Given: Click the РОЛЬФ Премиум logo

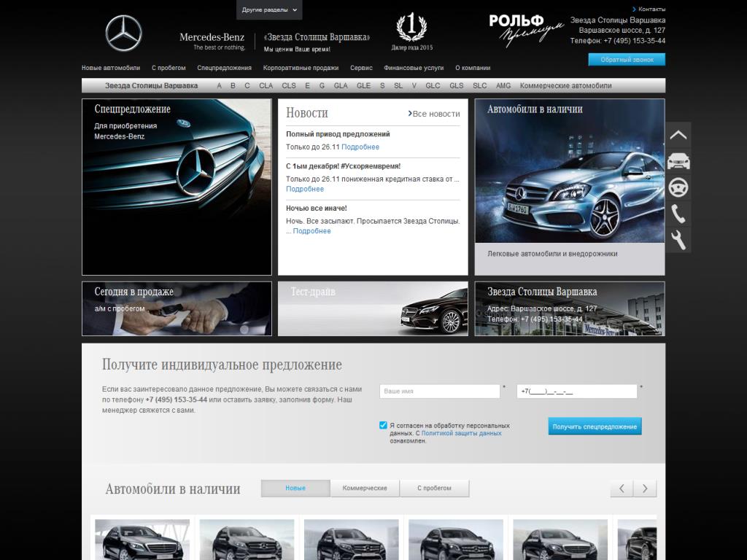Looking at the screenshot, I should tap(526, 30).
